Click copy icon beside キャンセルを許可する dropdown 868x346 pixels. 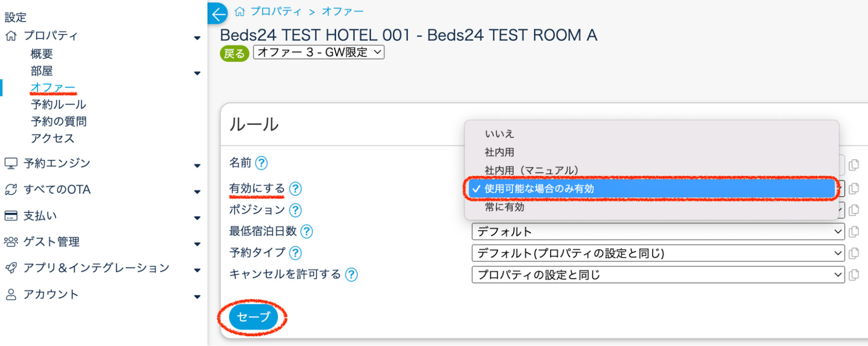tap(854, 275)
